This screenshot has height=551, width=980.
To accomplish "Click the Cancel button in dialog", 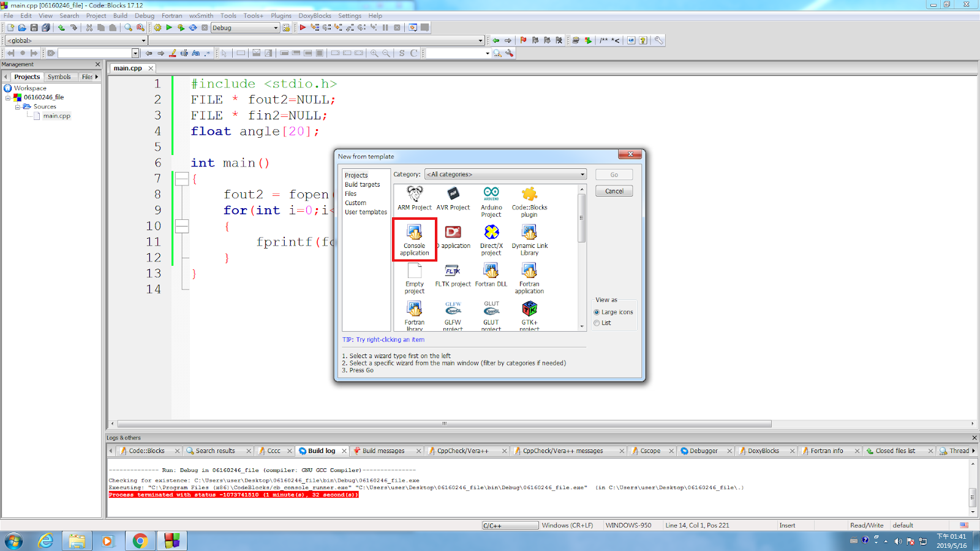I will [614, 191].
